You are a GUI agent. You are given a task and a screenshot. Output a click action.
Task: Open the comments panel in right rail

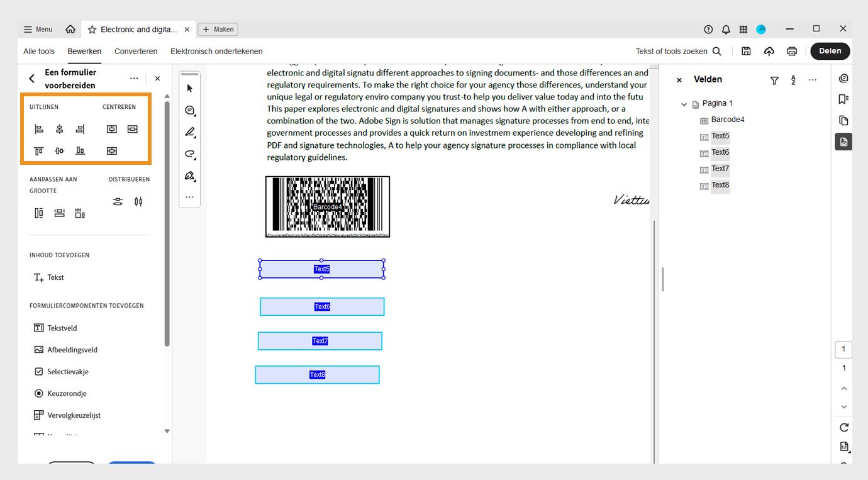(843, 79)
